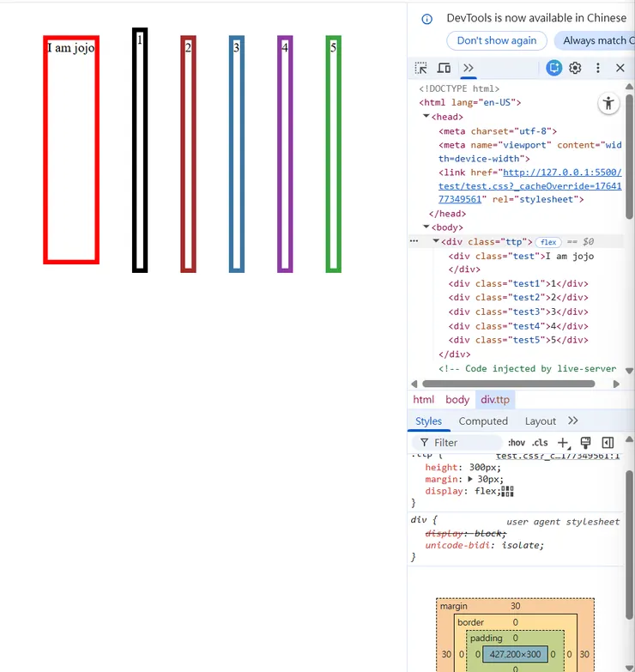Image resolution: width=635 pixels, height=672 pixels.
Task: Click the green box labeled 5
Action: pos(333,154)
